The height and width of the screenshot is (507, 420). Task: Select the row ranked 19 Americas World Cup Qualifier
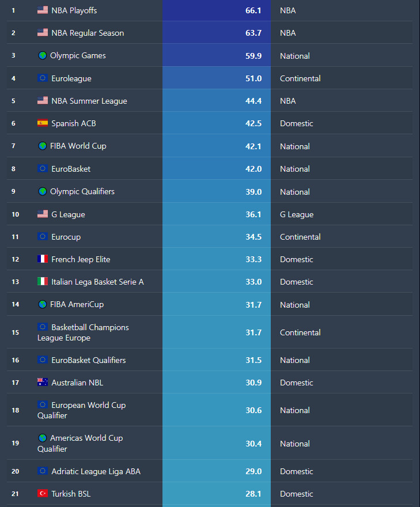[x=210, y=443]
